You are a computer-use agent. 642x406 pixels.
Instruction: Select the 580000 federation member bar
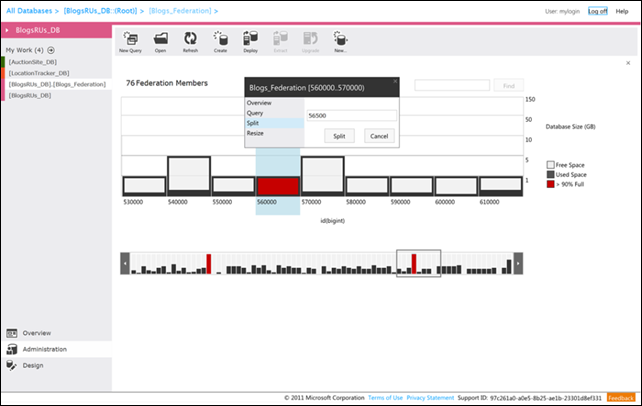[367, 186]
